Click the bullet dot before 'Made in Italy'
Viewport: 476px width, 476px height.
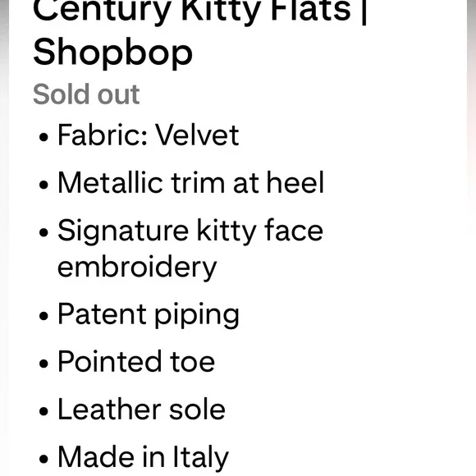[x=43, y=459]
